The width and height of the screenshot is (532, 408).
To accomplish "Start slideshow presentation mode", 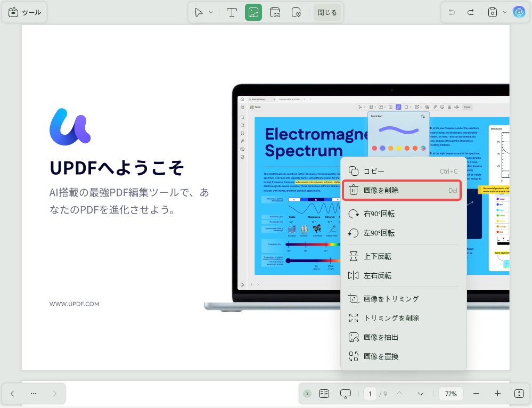I will (346, 394).
